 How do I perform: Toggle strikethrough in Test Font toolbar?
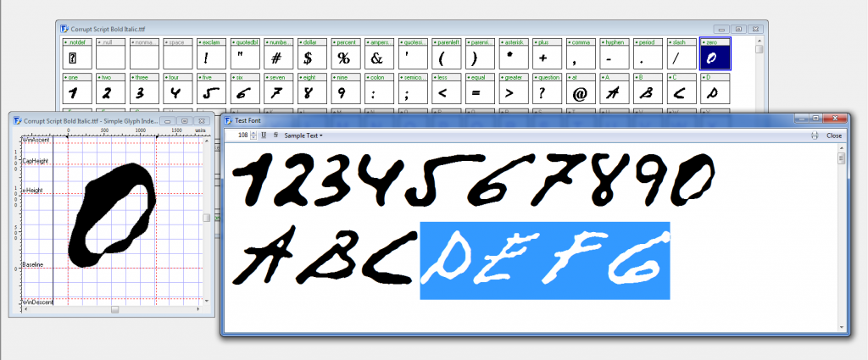point(275,136)
